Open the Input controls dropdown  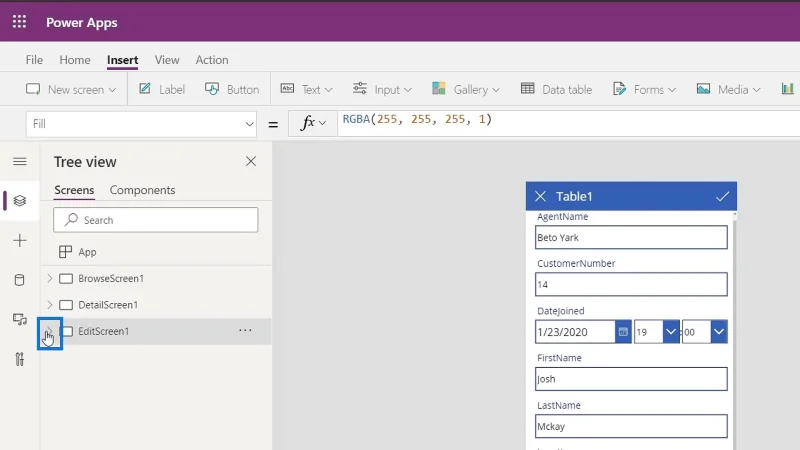coord(382,89)
